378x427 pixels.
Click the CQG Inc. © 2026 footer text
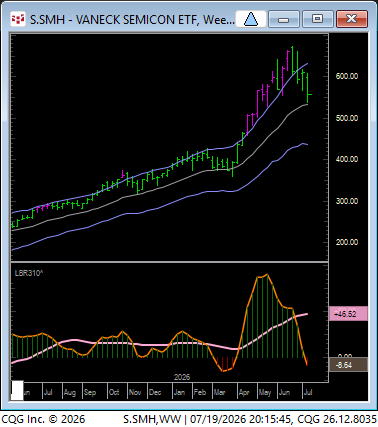tap(43, 419)
